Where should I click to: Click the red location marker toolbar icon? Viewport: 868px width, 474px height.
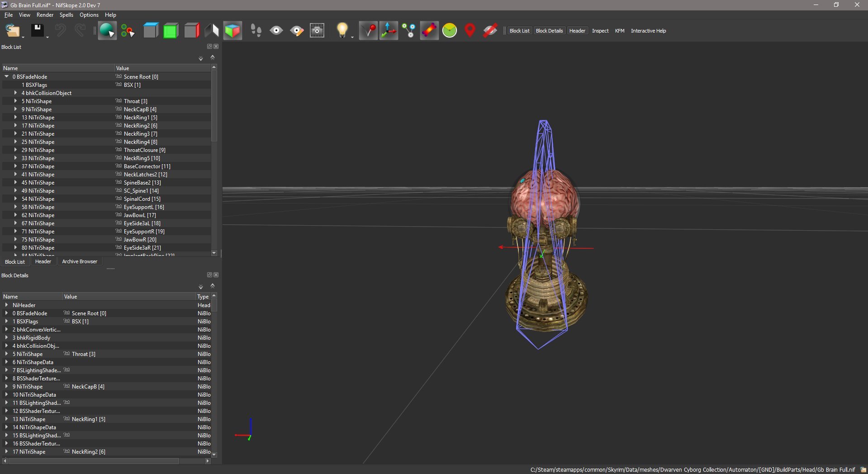tap(470, 31)
